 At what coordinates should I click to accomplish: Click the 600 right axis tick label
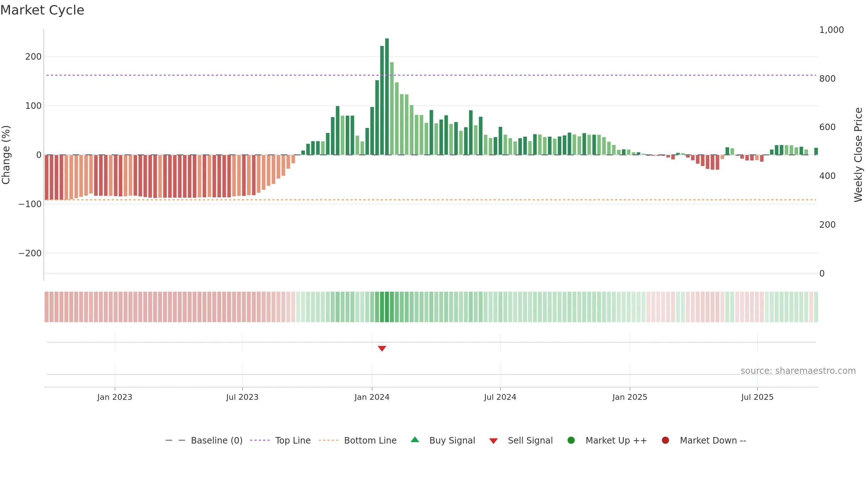click(827, 127)
